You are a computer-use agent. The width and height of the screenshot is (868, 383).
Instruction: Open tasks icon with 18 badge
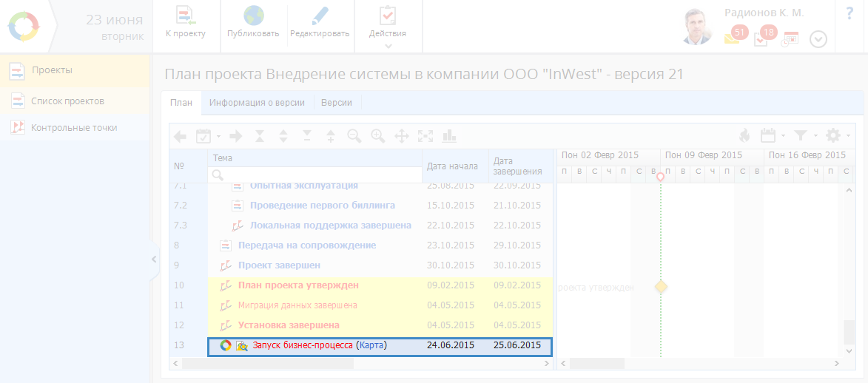(761, 39)
